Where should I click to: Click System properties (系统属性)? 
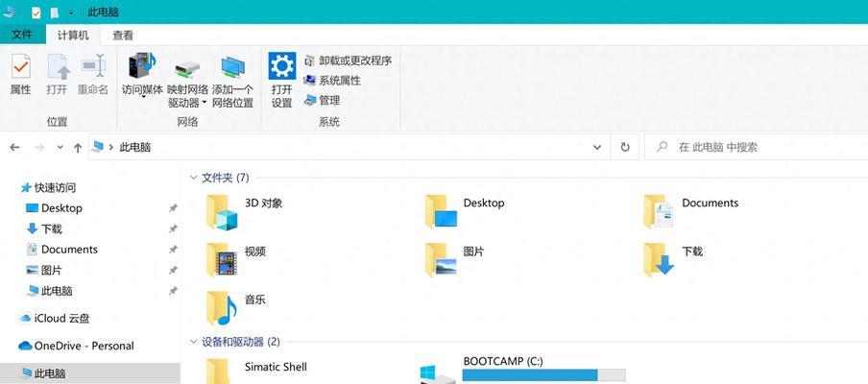coord(332,81)
